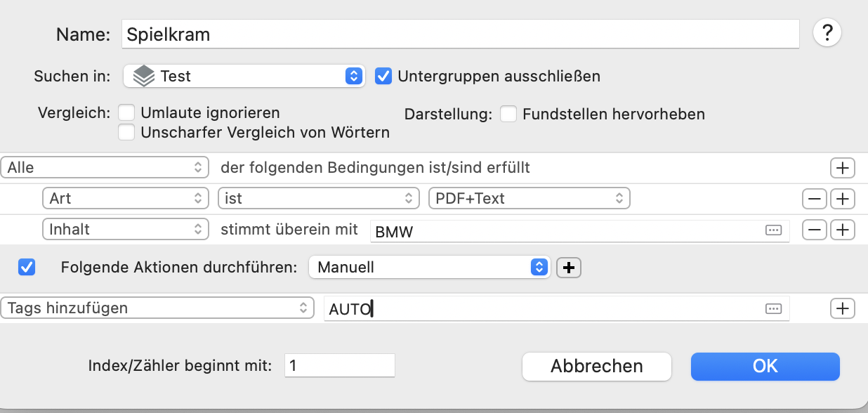Remove the Art condition row
Viewport: 868px width, 413px height.
tap(814, 199)
